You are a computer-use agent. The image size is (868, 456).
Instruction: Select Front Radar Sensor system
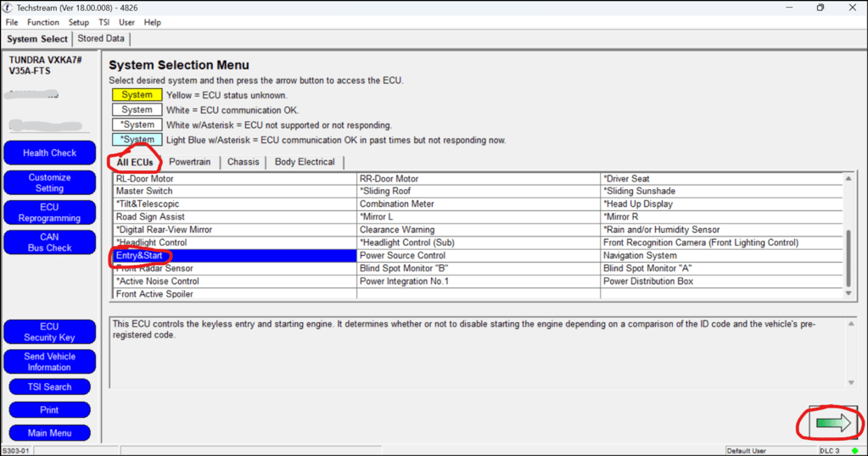click(x=235, y=268)
